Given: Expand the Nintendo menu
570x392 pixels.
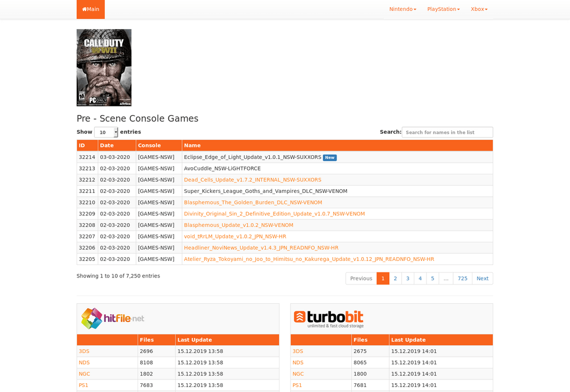Looking at the screenshot, I should (402, 9).
